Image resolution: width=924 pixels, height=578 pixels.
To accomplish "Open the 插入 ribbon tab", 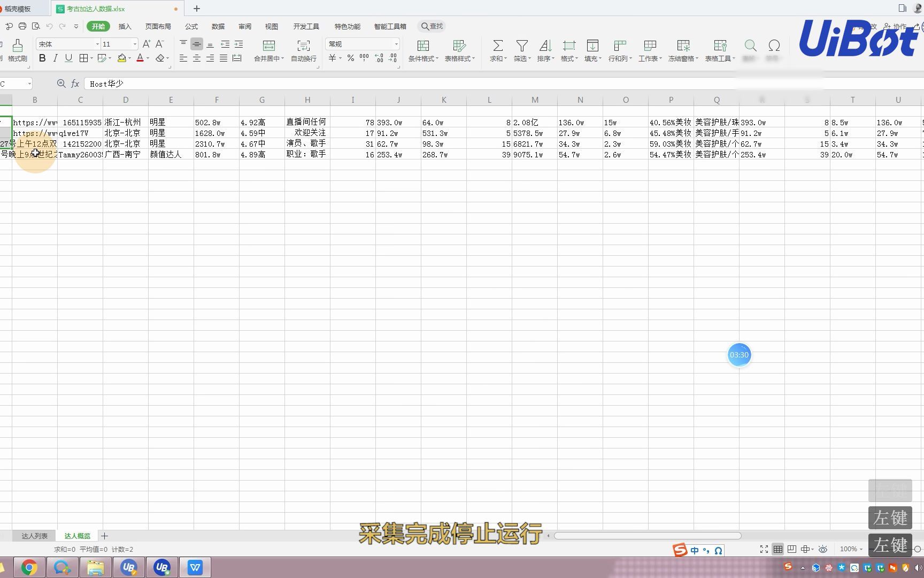I will pos(125,26).
